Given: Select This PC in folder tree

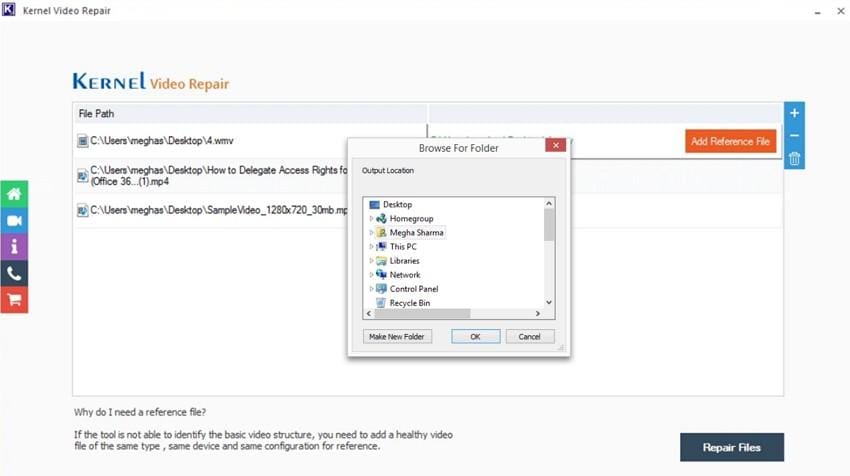Looking at the screenshot, I should [403, 247].
